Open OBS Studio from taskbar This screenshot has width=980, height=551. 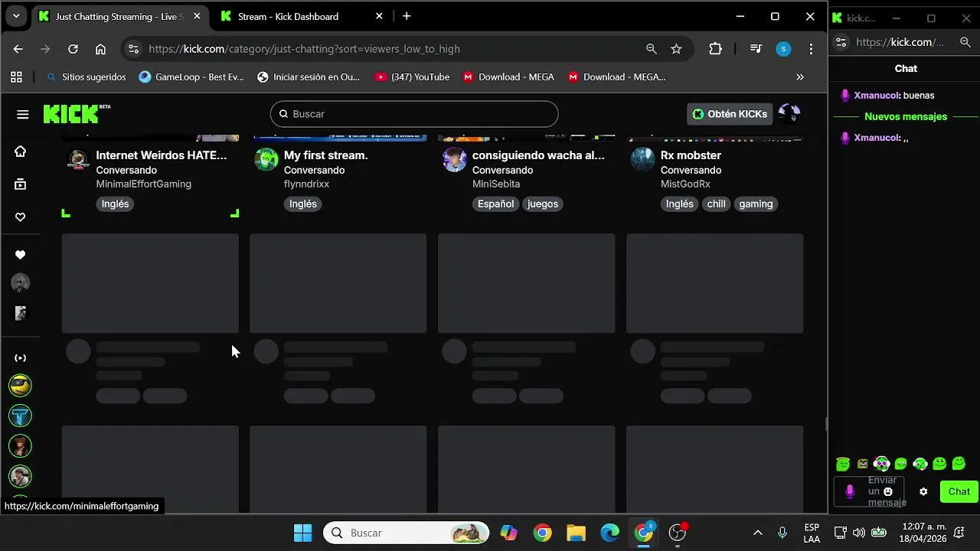coord(678,533)
